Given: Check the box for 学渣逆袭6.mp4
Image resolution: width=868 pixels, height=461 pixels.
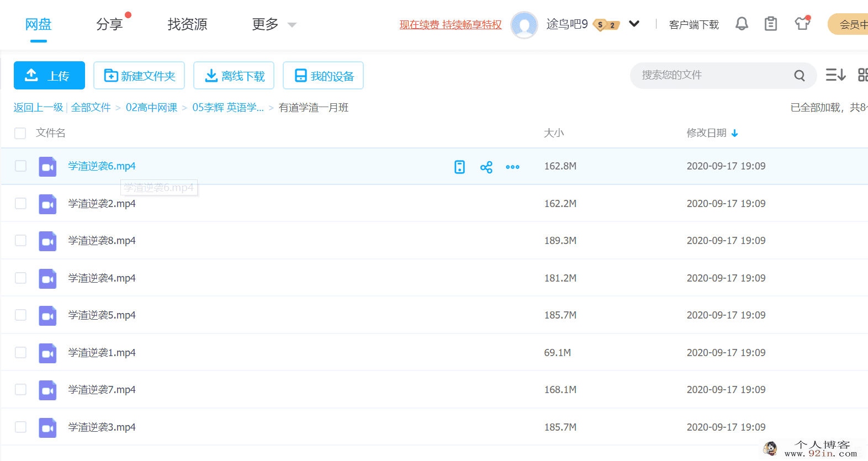Looking at the screenshot, I should [20, 166].
